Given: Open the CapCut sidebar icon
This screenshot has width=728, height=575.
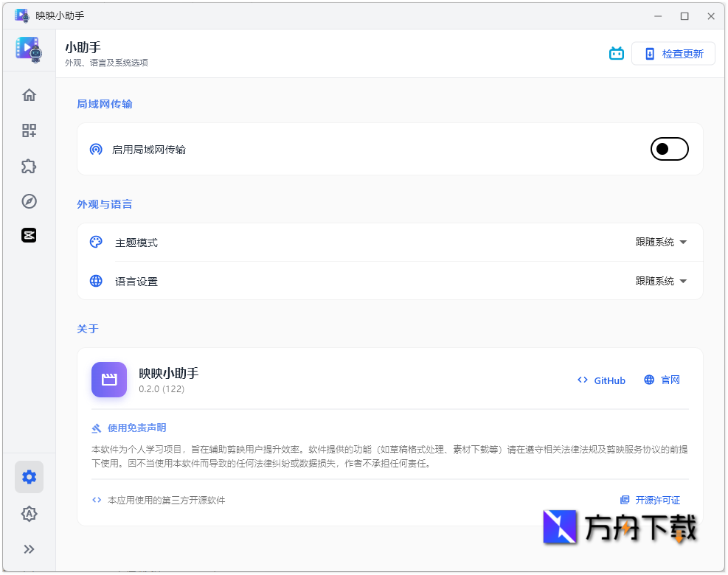Looking at the screenshot, I should point(29,235).
